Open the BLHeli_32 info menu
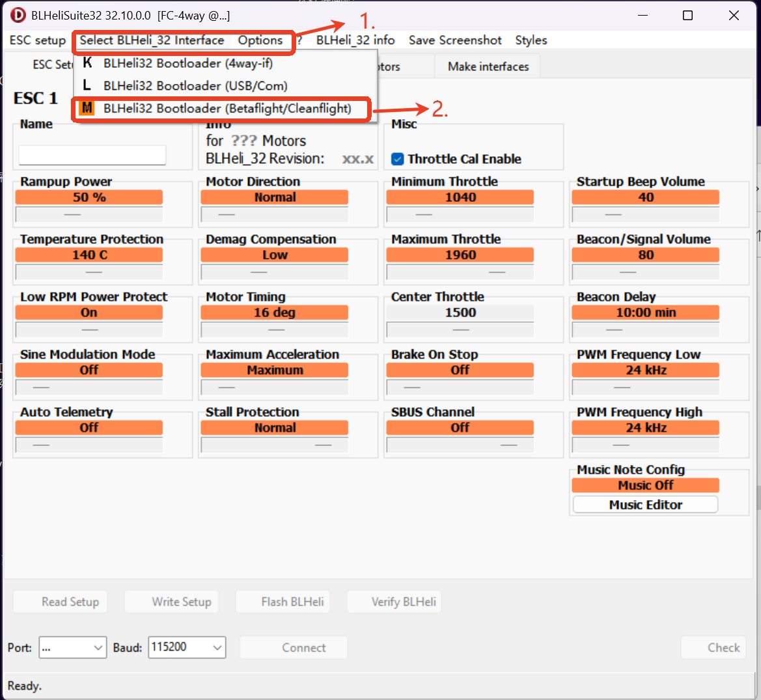The image size is (761, 700). tap(355, 40)
